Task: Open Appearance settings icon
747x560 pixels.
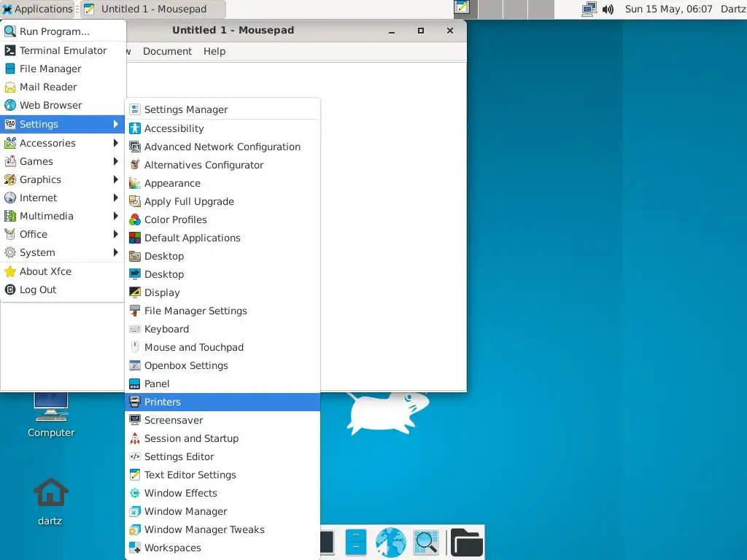Action: coord(135,183)
